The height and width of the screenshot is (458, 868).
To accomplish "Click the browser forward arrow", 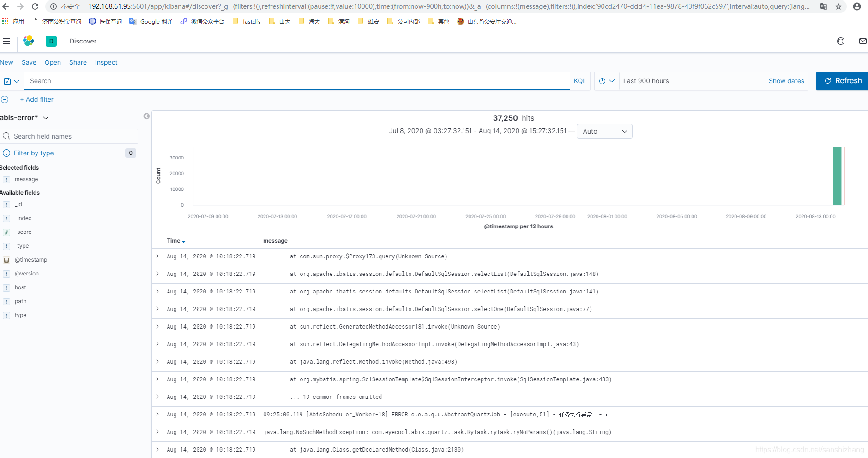I will pyautogui.click(x=20, y=6).
